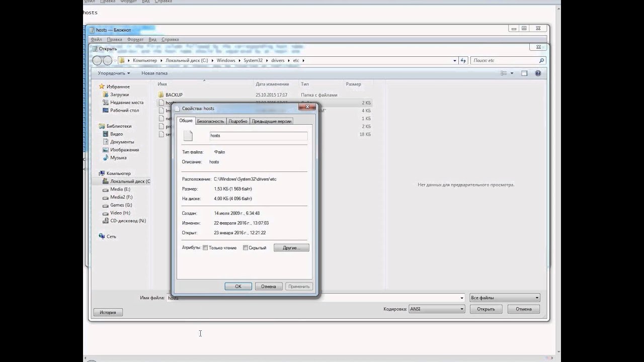Viewport: 644px width, 362px height.
Task: Click the Недавние места icon
Action: [x=106, y=103]
